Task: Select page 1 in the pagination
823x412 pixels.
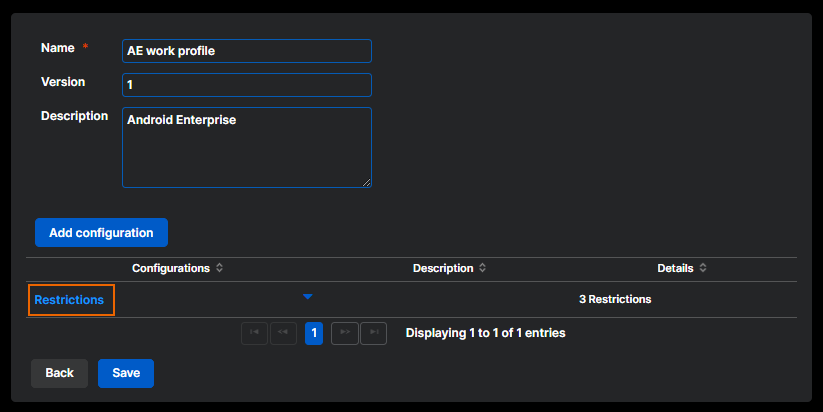Action: [314, 333]
